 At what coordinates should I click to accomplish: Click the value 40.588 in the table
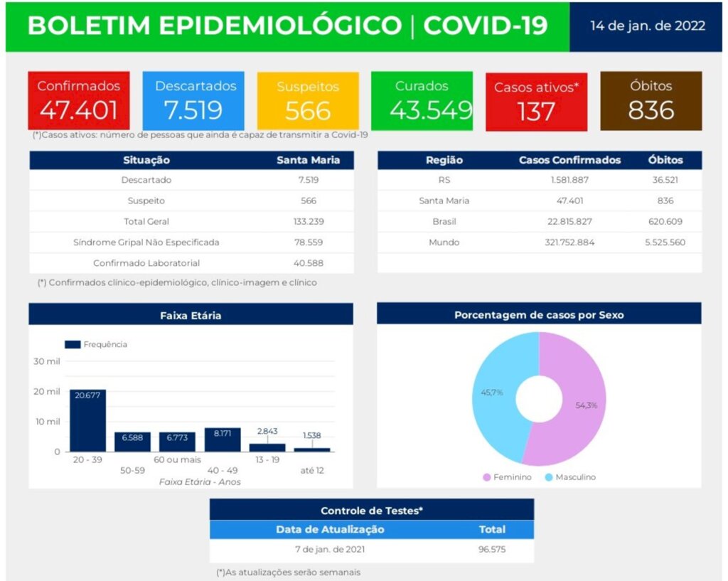[x=309, y=263]
